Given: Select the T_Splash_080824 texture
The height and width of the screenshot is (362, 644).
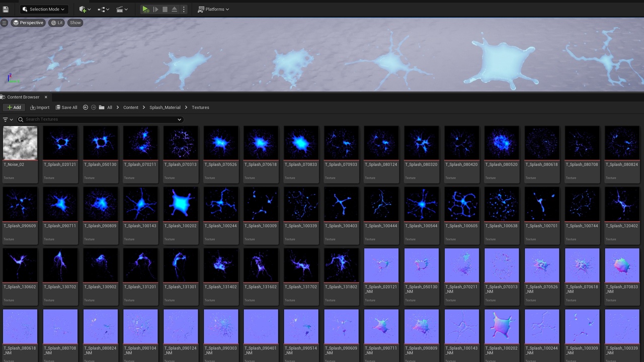Looking at the screenshot, I should [x=622, y=143].
